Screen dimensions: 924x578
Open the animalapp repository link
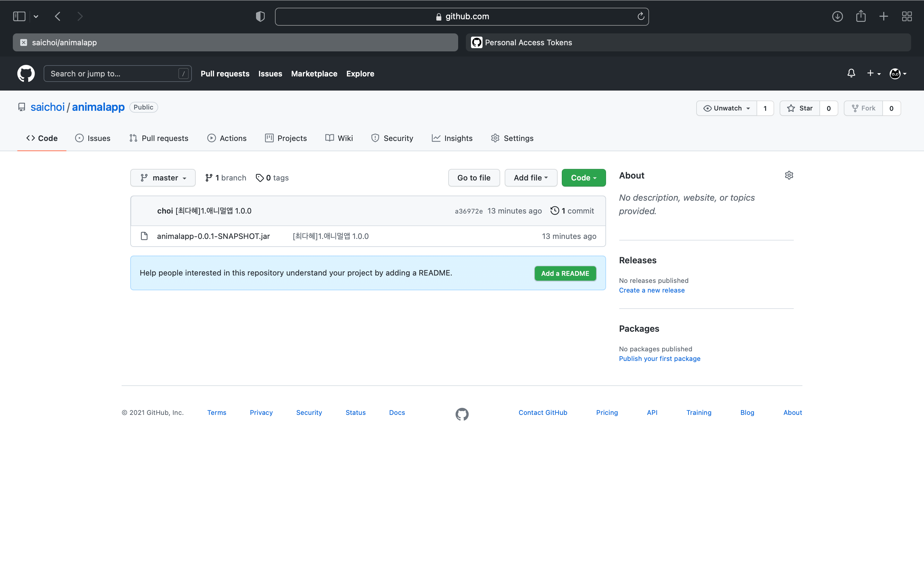[98, 107]
